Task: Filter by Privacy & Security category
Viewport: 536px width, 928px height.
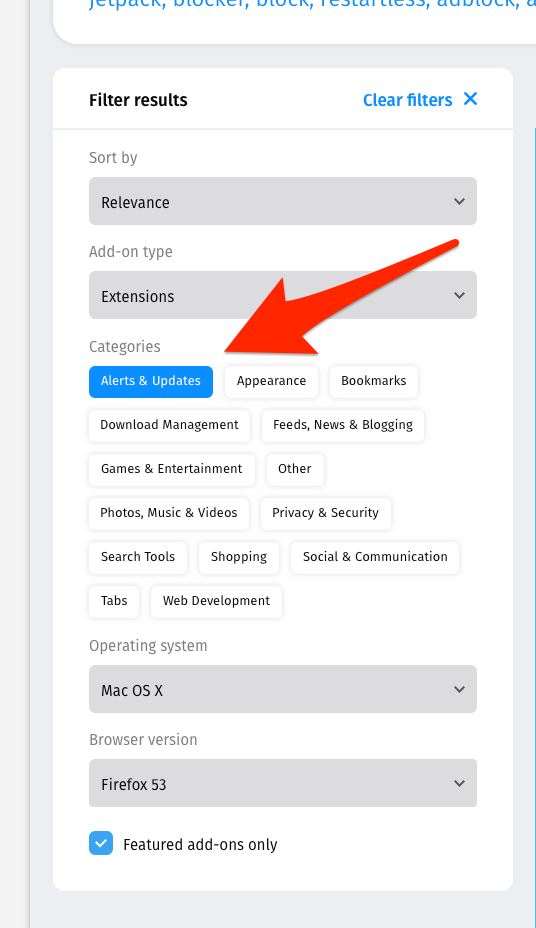Action: point(326,513)
